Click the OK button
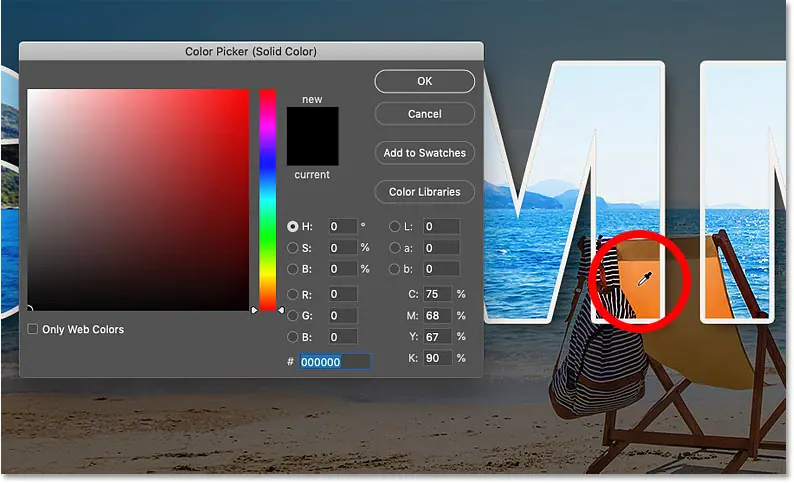 (424, 81)
